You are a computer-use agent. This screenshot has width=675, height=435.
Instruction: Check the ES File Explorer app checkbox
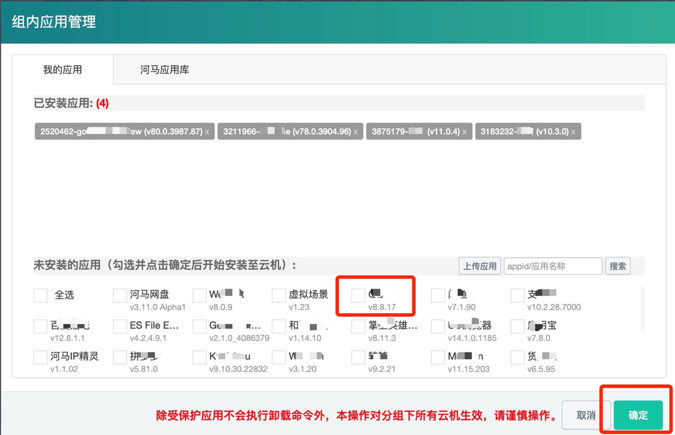(120, 327)
